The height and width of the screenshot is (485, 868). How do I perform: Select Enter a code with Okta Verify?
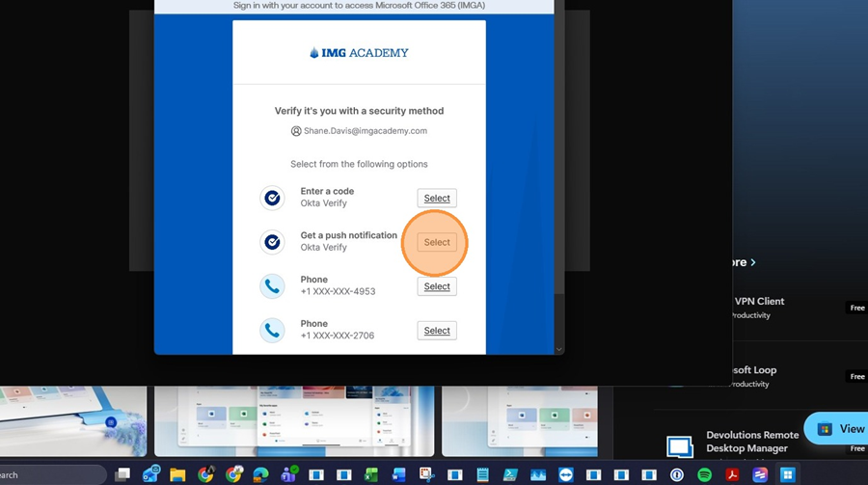coord(437,198)
